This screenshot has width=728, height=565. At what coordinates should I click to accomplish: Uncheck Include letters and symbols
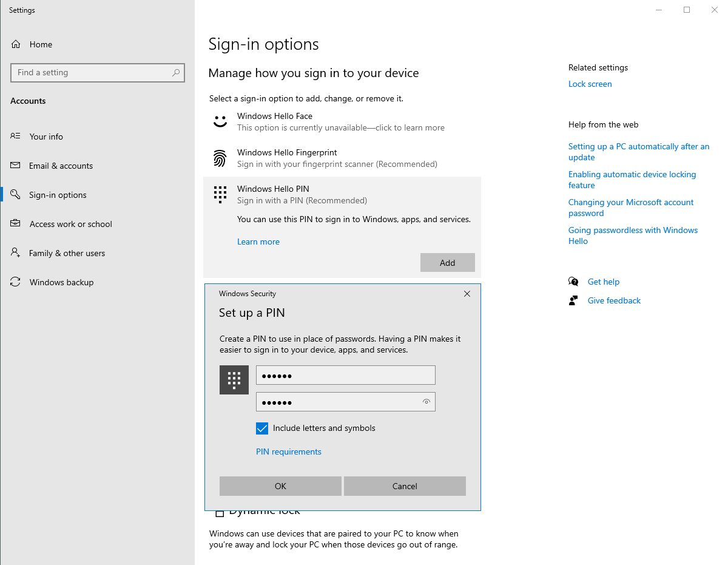pos(262,428)
